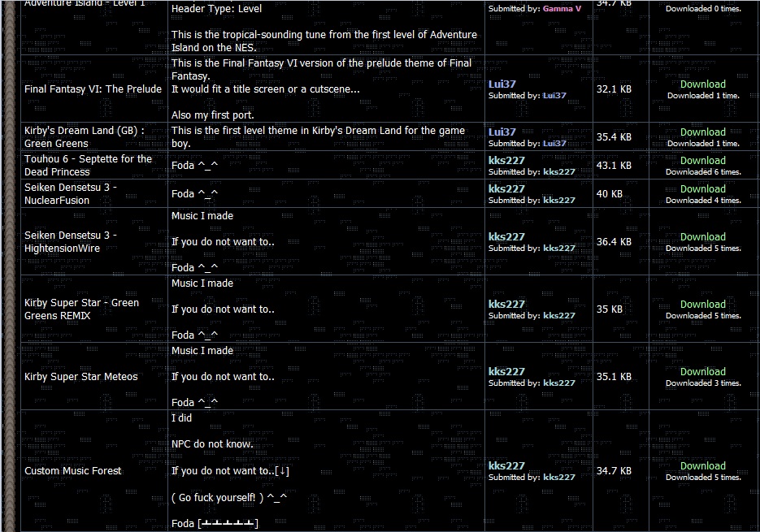Click 'Downloaded 6 times.' in Touhou 6 row

coord(703,172)
